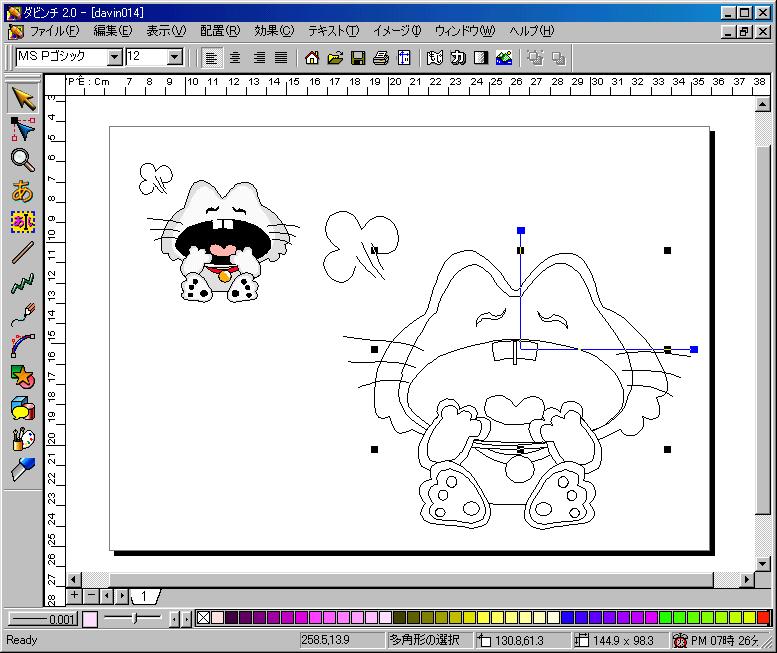Choose the no-color X swatch
Viewport: 777px width, 653px height.
click(x=203, y=617)
